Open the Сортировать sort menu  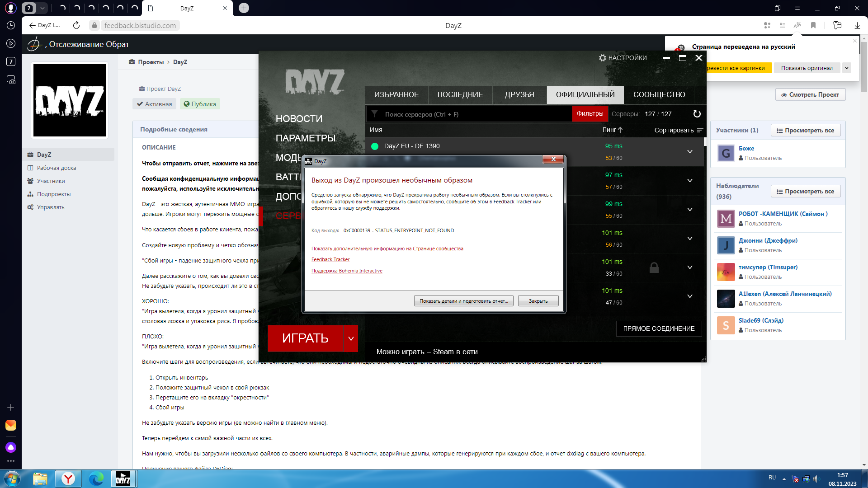pos(679,130)
